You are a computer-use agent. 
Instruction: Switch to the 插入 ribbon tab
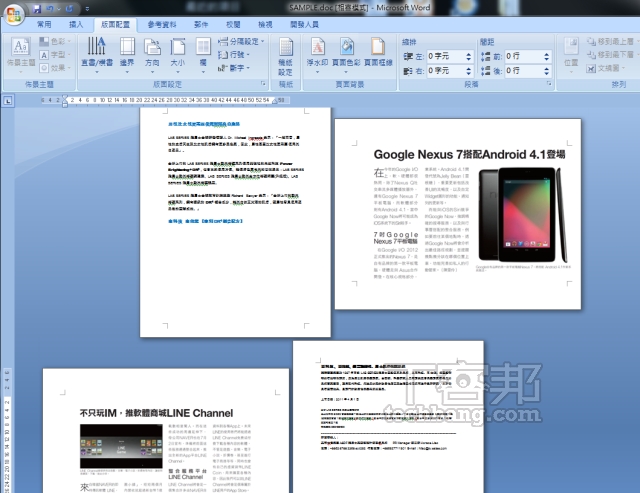click(x=76, y=24)
